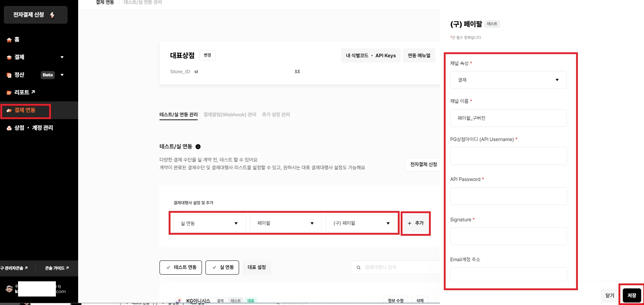The height and width of the screenshot is (305, 644).
Task: Click the 대표 설정 button
Action: (x=257, y=268)
